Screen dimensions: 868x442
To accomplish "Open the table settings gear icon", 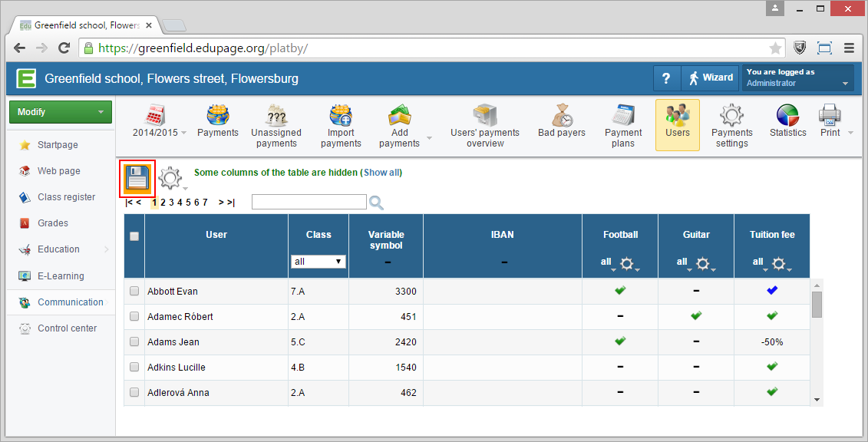I will (x=170, y=177).
